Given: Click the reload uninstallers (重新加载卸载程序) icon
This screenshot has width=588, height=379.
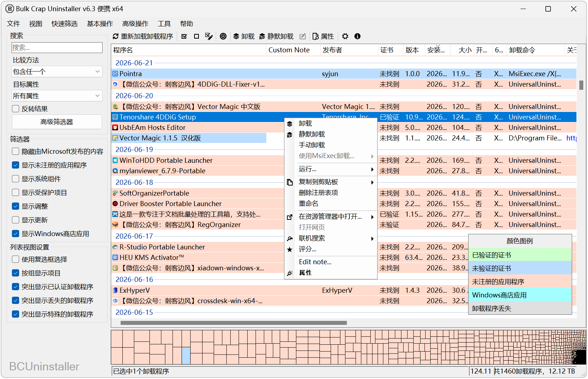Looking at the screenshot, I should tap(116, 36).
